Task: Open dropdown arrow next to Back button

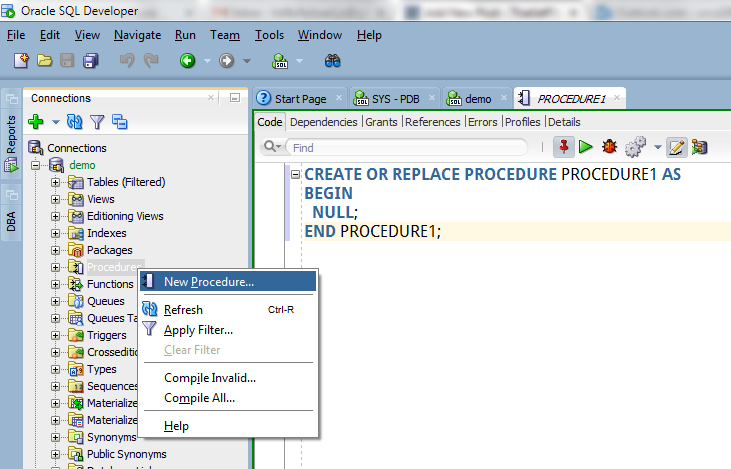Action: point(207,61)
